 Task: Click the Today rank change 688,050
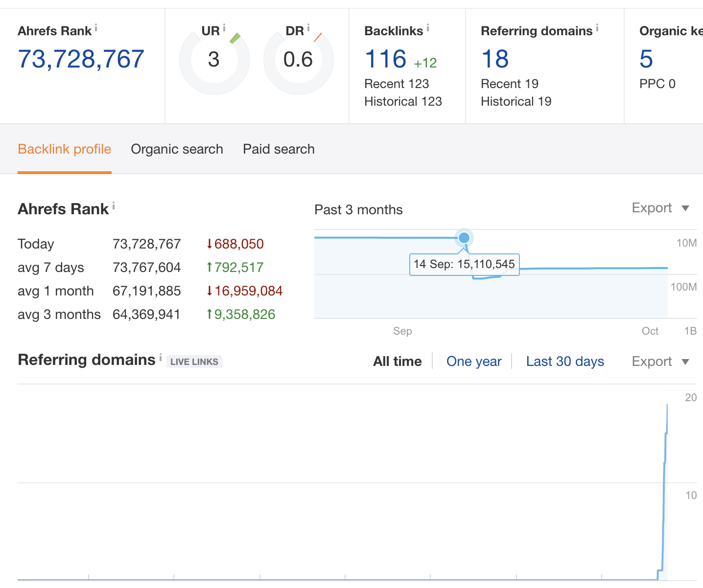pos(235,244)
